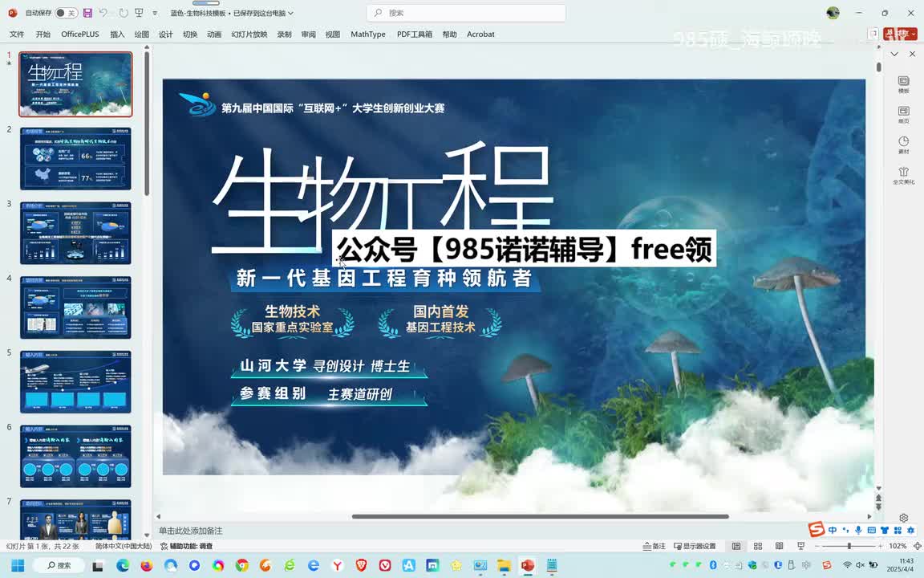924x578 pixels.
Task: Toggle the 备注 notes button
Action: tap(654, 546)
